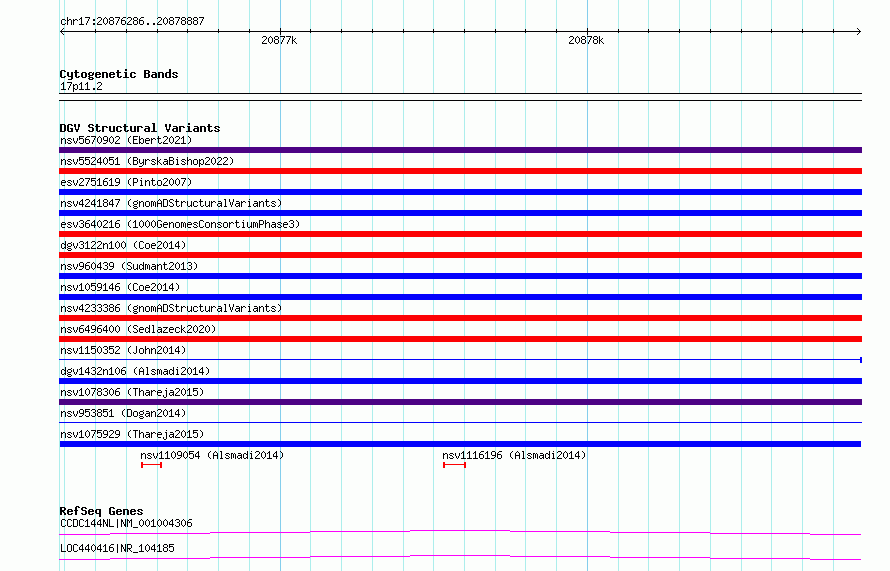Click the blue nsv1059146 variant bar
890x571 pixels.
[x=460, y=297]
